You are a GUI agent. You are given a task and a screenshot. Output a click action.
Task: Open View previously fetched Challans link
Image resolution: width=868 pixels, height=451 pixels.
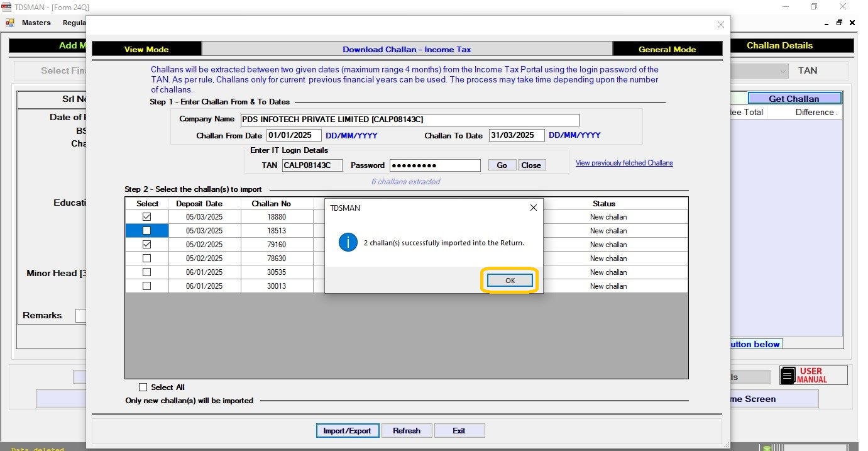(624, 163)
